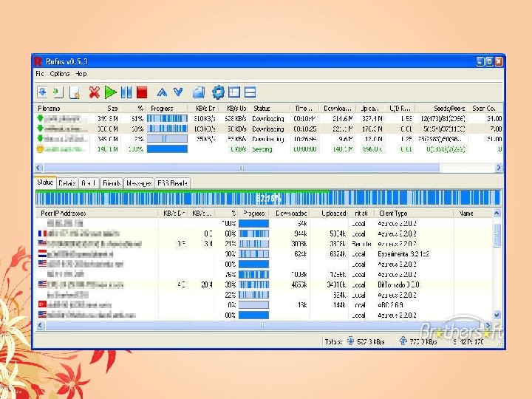The image size is (532, 399).
Task: Click the peer list scroll-up arrow
Action: tap(497, 214)
